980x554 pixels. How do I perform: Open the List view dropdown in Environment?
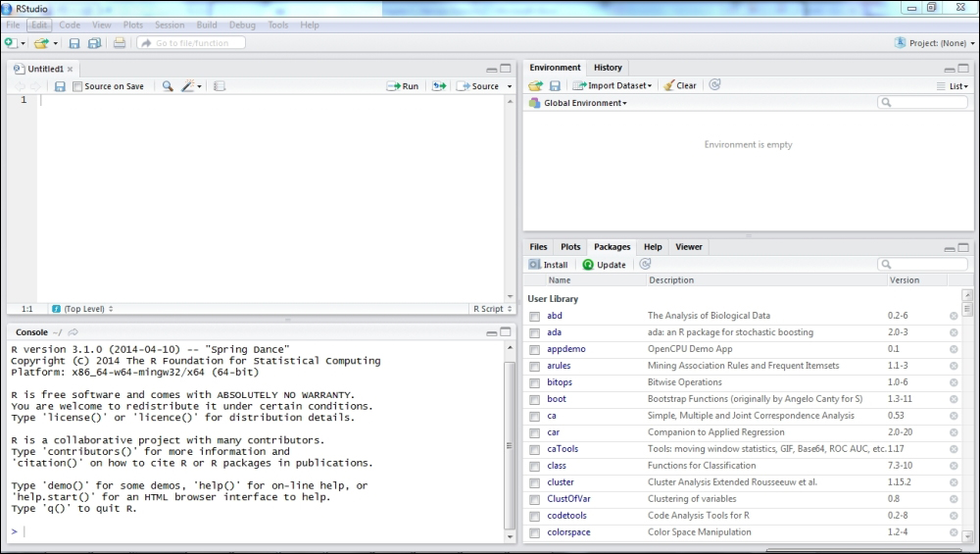tap(953, 86)
